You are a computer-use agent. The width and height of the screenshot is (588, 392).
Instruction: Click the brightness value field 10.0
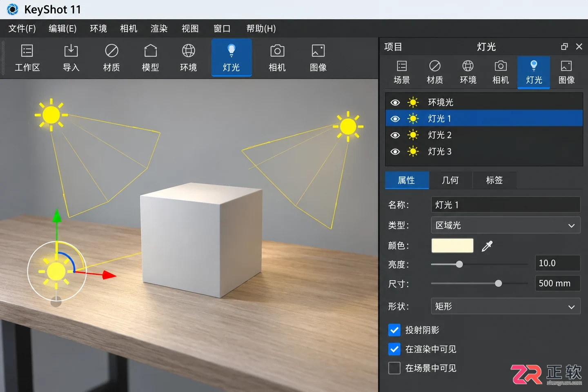(557, 263)
